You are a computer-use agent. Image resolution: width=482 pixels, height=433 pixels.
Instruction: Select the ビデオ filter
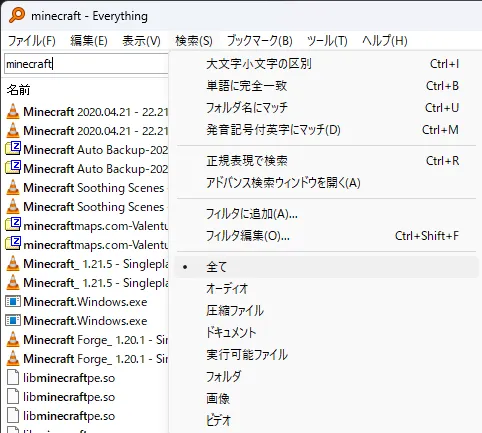(327, 421)
